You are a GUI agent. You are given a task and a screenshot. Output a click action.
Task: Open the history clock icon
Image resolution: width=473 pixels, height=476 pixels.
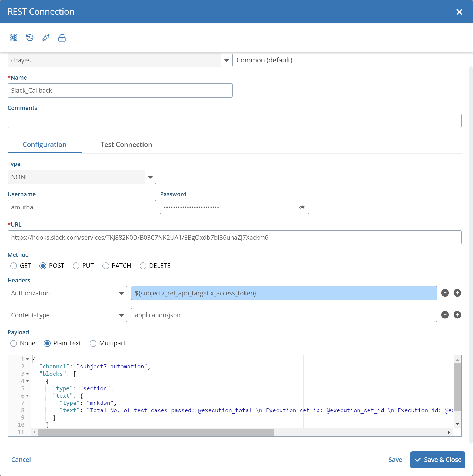coord(30,38)
